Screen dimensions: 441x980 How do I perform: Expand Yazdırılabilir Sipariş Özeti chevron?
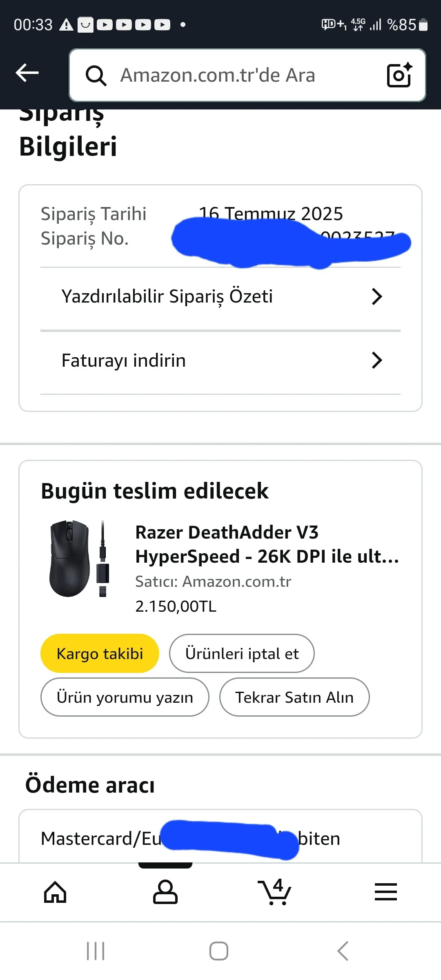click(376, 296)
